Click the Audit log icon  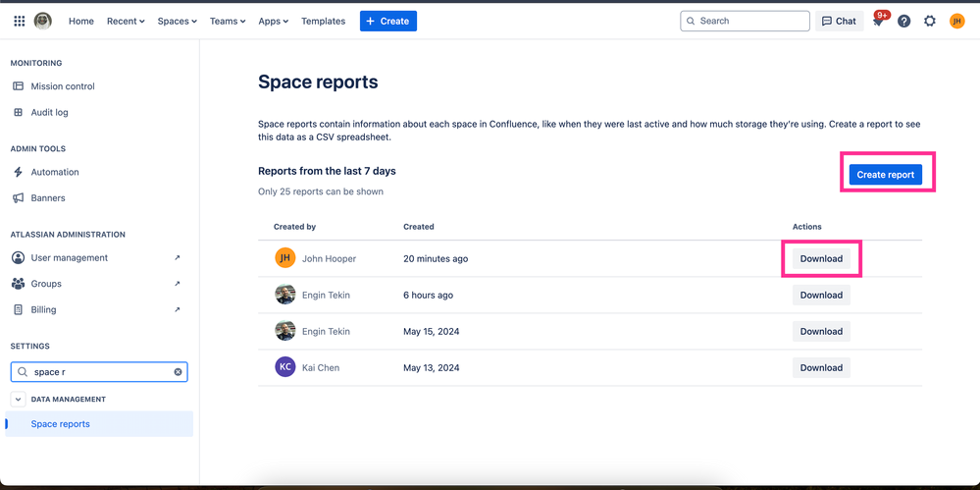click(x=18, y=113)
